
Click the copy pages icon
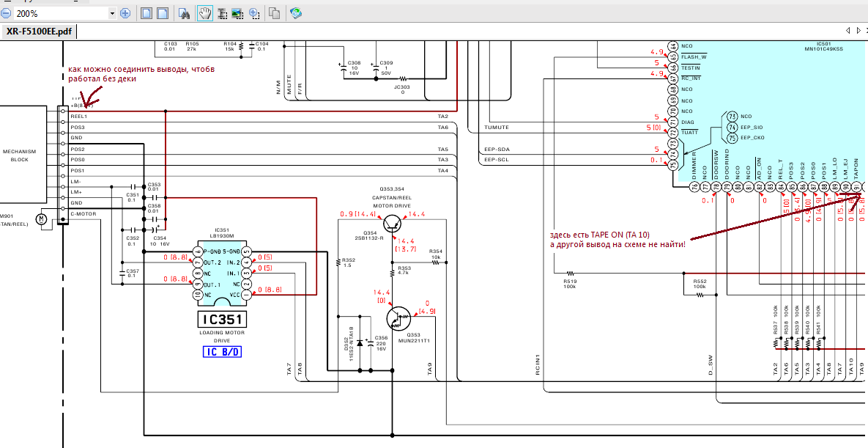coord(275,13)
